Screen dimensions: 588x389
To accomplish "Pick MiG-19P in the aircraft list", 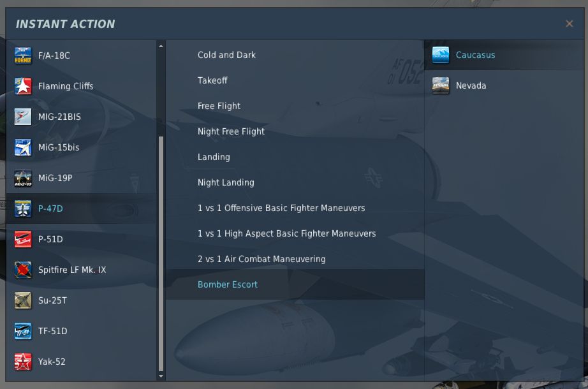I will 82,178.
